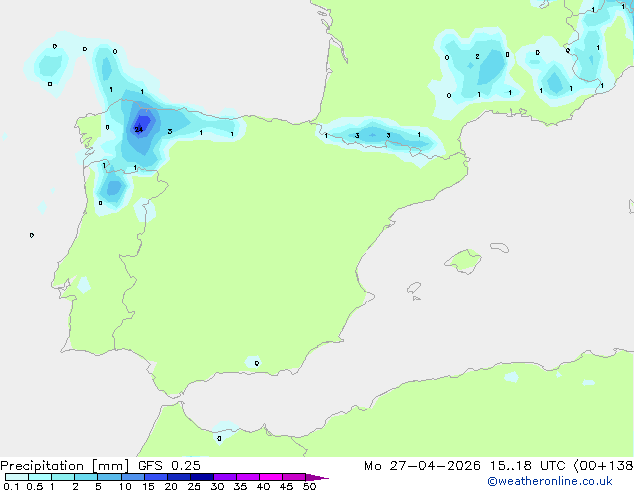Click the '24' precipitation value on map
Image resolution: width=634 pixels, height=490 pixels.
pos(139,129)
